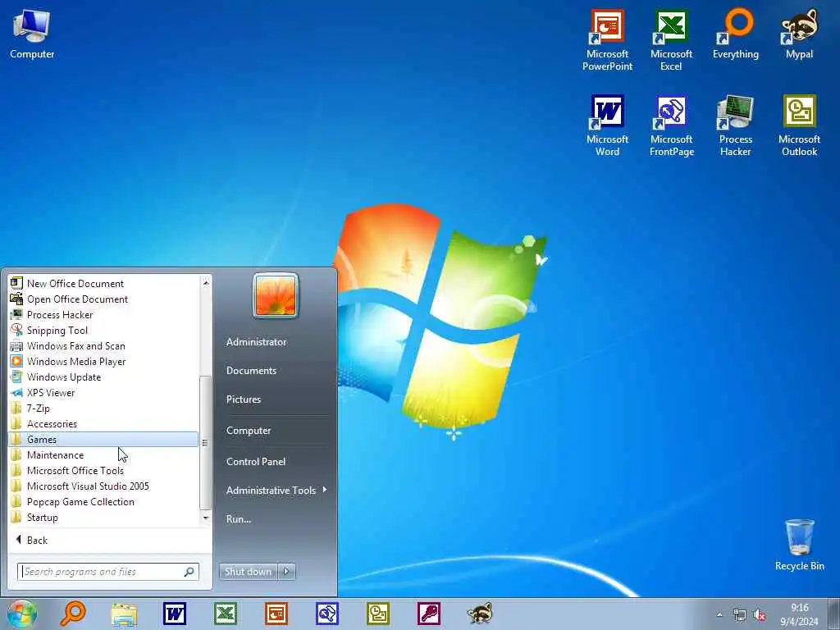The image size is (840, 630).
Task: Launch Microsoft Word desktop shortcut
Action: 607,126
